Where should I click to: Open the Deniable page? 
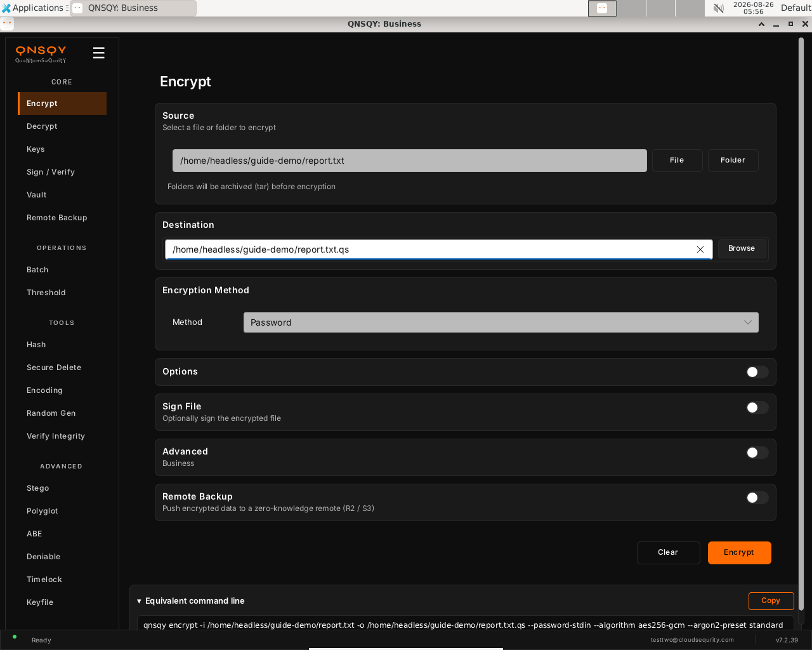(62, 557)
